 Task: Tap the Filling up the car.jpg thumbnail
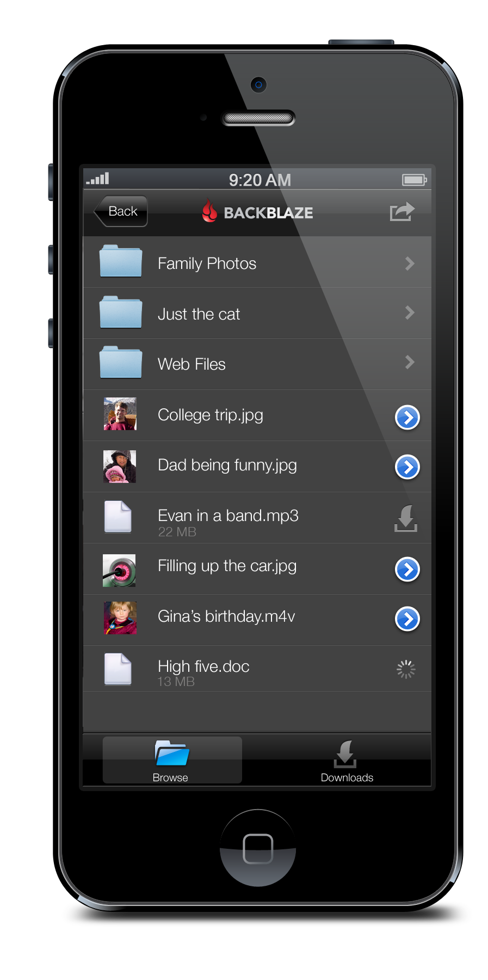[x=120, y=570]
